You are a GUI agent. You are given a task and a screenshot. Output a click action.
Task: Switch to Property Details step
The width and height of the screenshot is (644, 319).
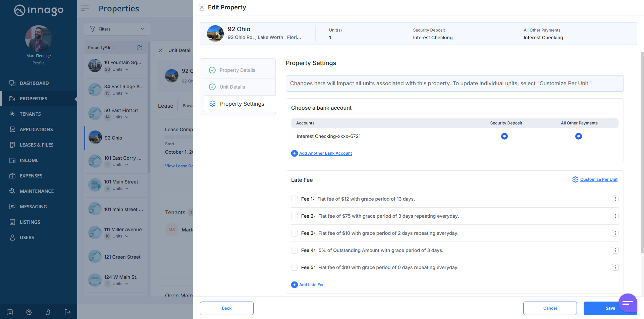(x=237, y=70)
